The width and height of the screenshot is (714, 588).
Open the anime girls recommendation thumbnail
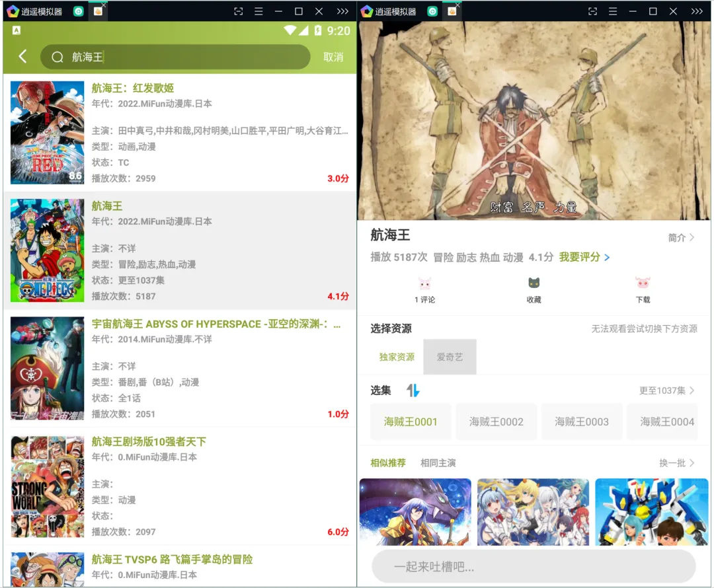(x=534, y=512)
